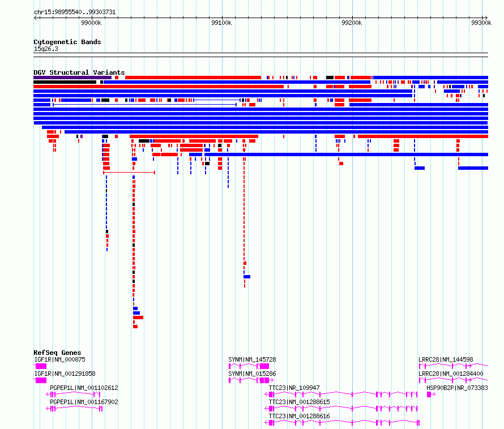The width and height of the screenshot is (504, 429).
Task: Select the long black variant bar under purple bar
Action: pos(65,82)
